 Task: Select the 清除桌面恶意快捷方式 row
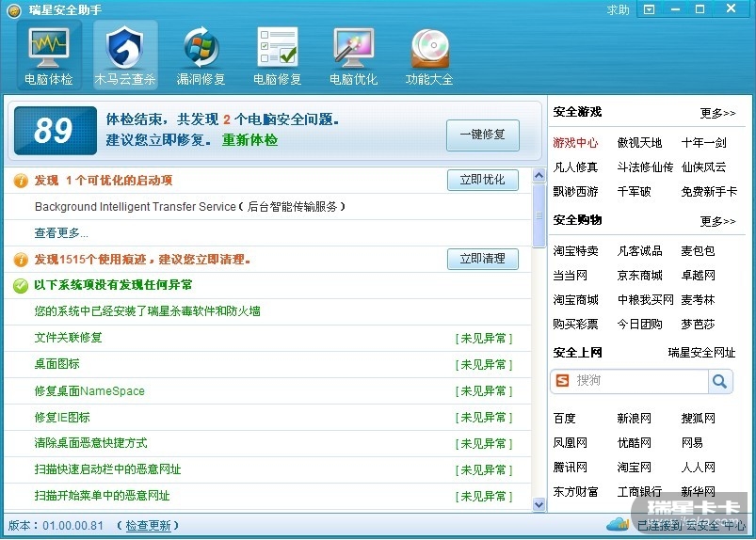(x=267, y=444)
